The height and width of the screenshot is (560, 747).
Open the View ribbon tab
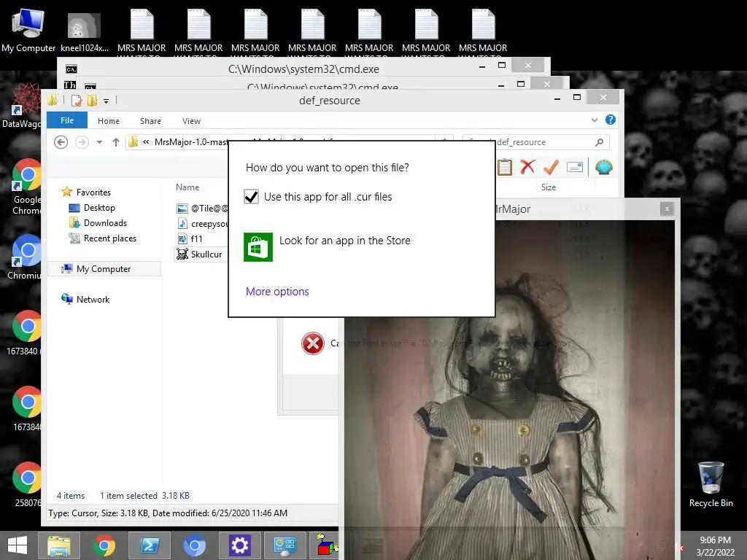[191, 121]
